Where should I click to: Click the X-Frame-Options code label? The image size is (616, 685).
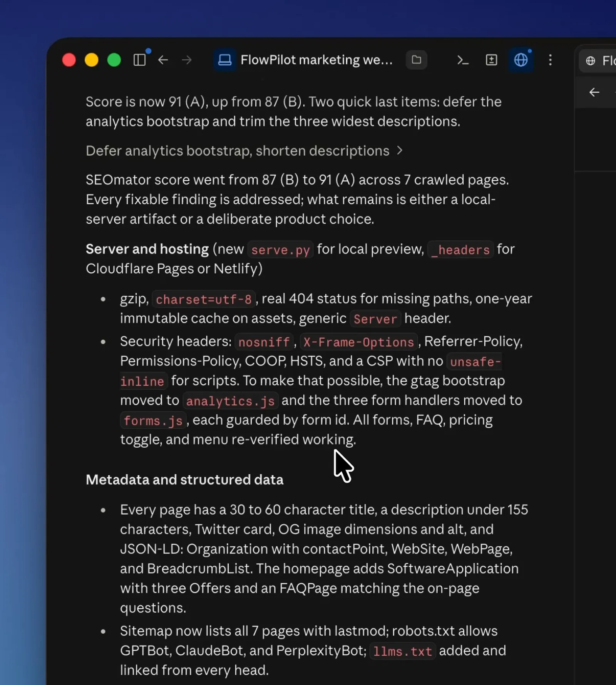(358, 342)
